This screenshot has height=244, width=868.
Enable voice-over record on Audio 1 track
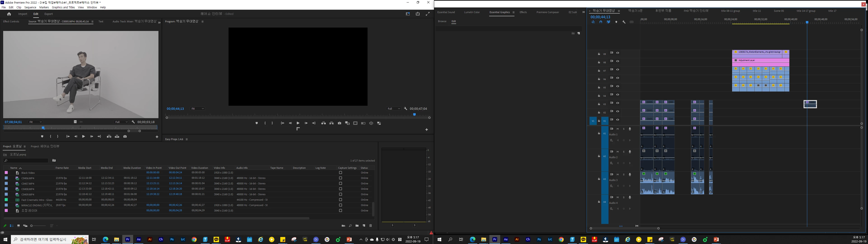coord(630,129)
